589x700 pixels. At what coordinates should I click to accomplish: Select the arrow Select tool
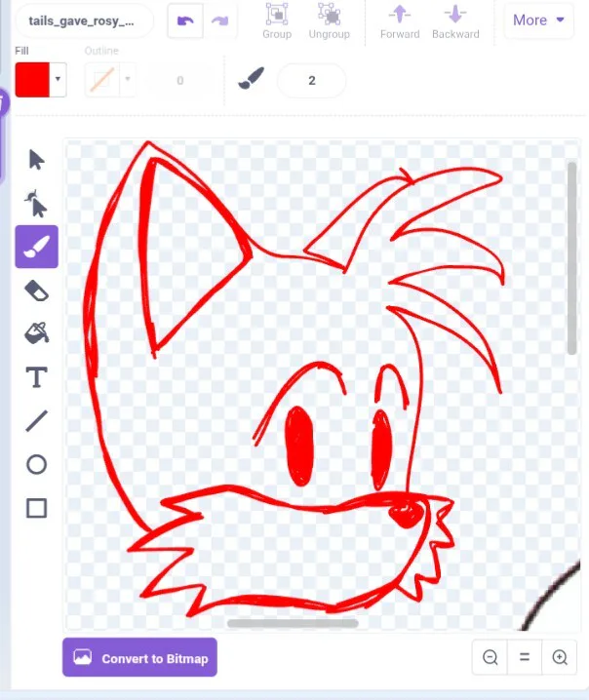(x=37, y=160)
